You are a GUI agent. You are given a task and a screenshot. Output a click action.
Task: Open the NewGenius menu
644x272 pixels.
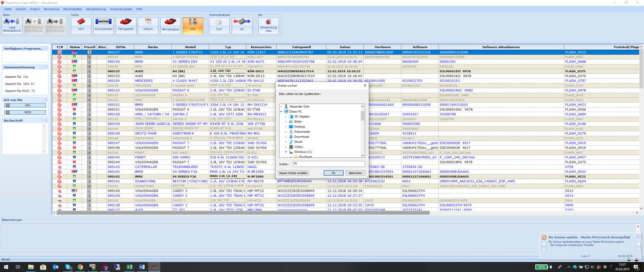point(52,9)
